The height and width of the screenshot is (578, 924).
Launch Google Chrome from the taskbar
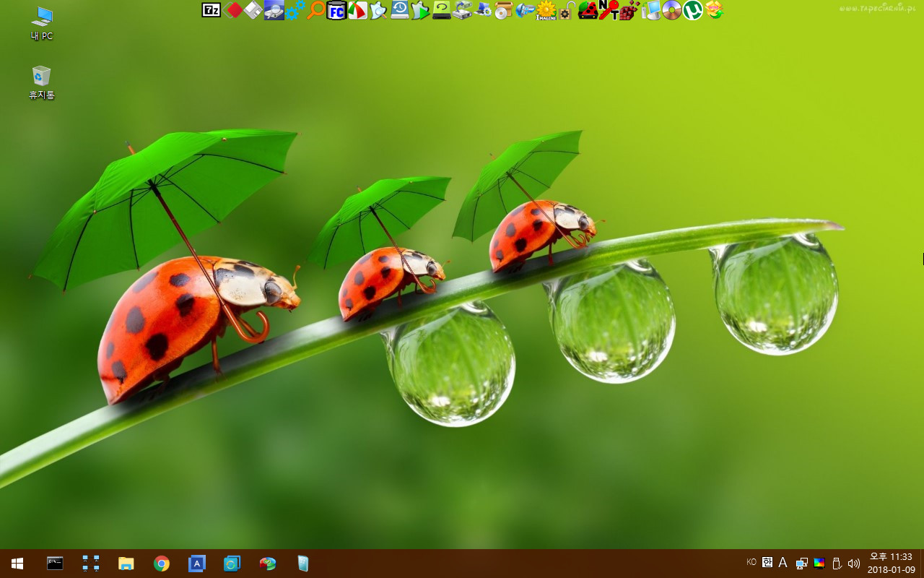pyautogui.click(x=162, y=564)
